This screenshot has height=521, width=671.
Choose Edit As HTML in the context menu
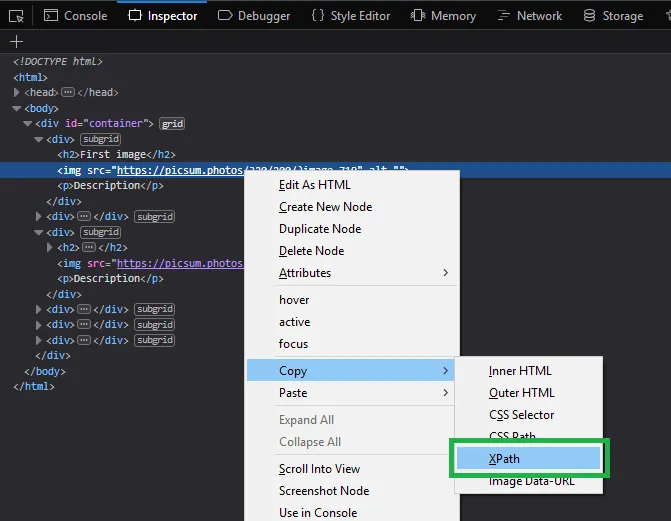[x=314, y=185]
